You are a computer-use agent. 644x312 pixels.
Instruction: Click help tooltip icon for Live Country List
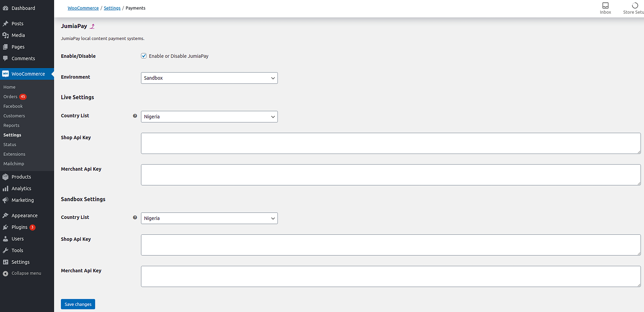(135, 116)
